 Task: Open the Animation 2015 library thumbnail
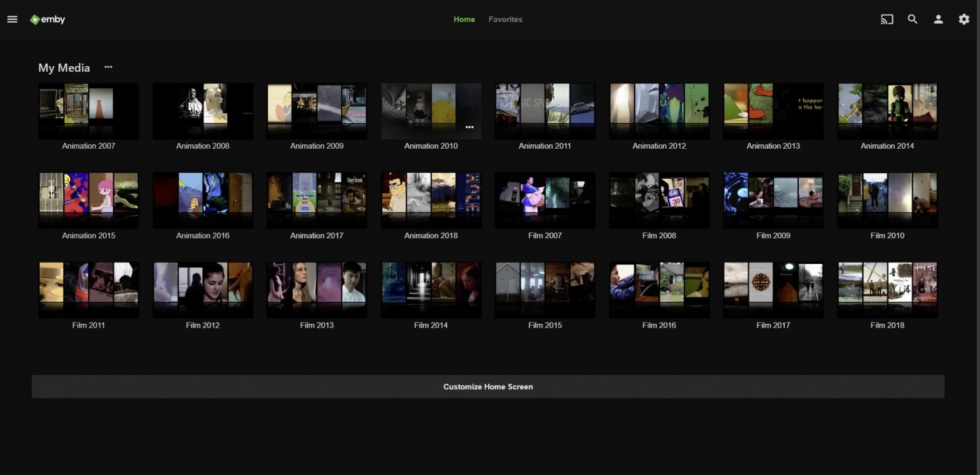pos(89,200)
